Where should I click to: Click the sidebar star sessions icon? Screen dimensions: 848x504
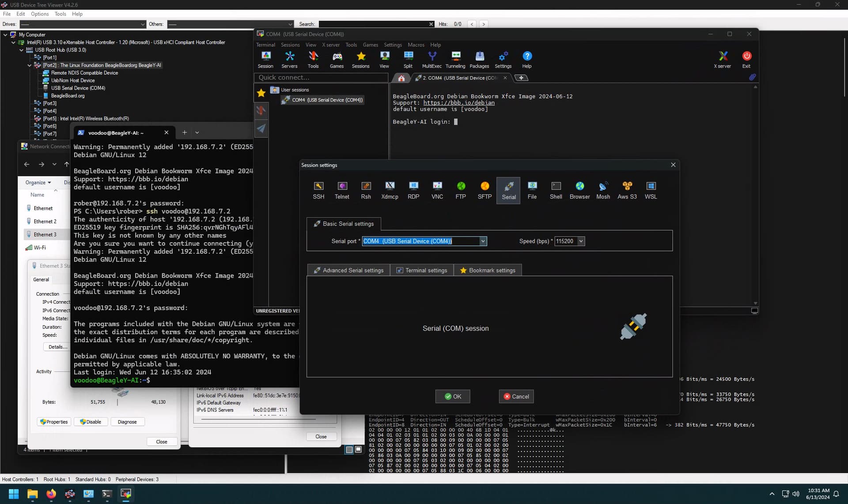click(261, 93)
